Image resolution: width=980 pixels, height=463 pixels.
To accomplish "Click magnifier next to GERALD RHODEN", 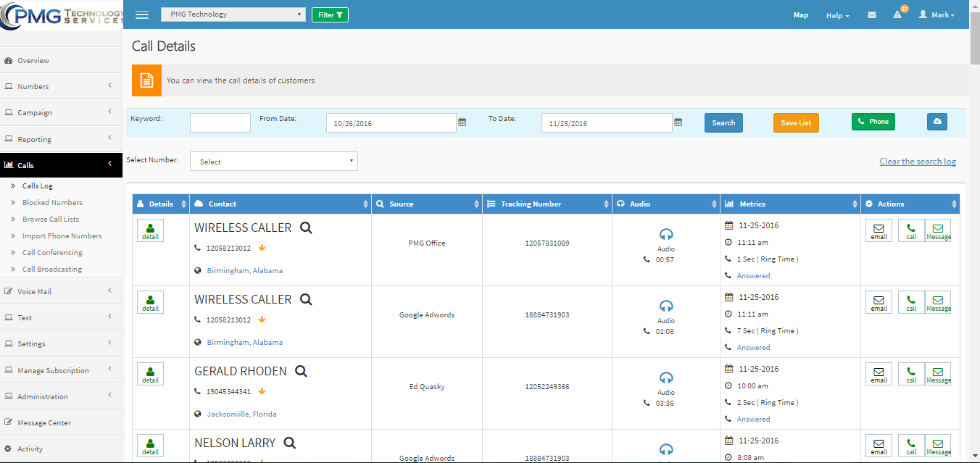I will 301,371.
